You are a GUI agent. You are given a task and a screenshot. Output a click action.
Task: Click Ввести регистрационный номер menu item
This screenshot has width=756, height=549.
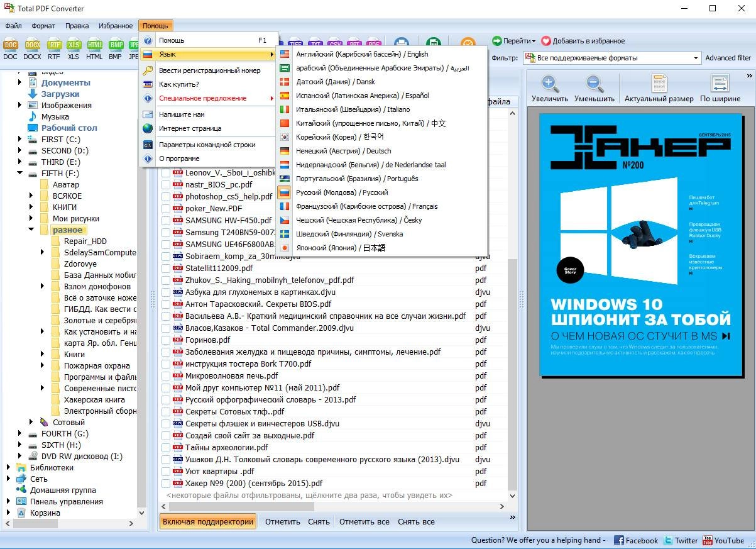208,70
